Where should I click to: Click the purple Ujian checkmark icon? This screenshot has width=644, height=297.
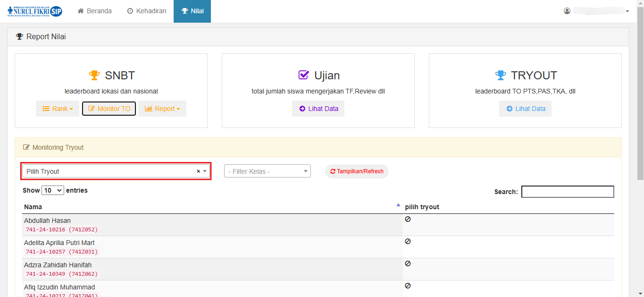[304, 76]
